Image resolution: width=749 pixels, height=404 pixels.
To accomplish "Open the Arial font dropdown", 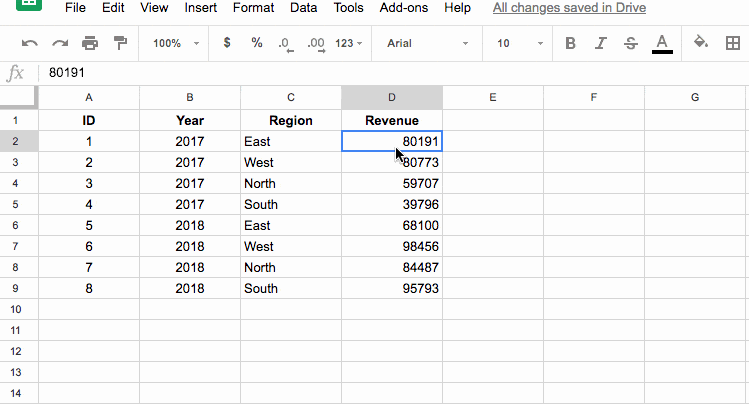I will tap(428, 43).
